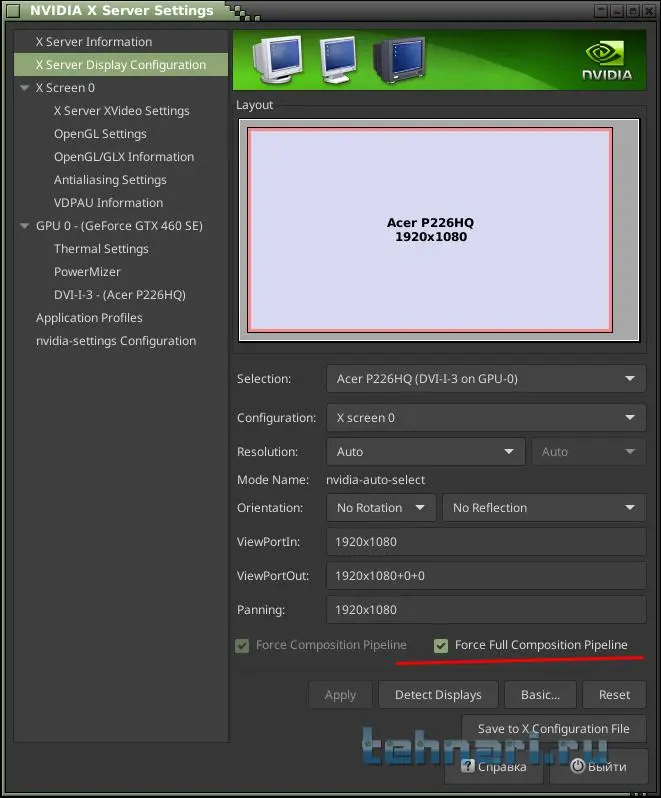Click the flat panel monitor banner icon
This screenshot has height=798, width=661.
338,60
